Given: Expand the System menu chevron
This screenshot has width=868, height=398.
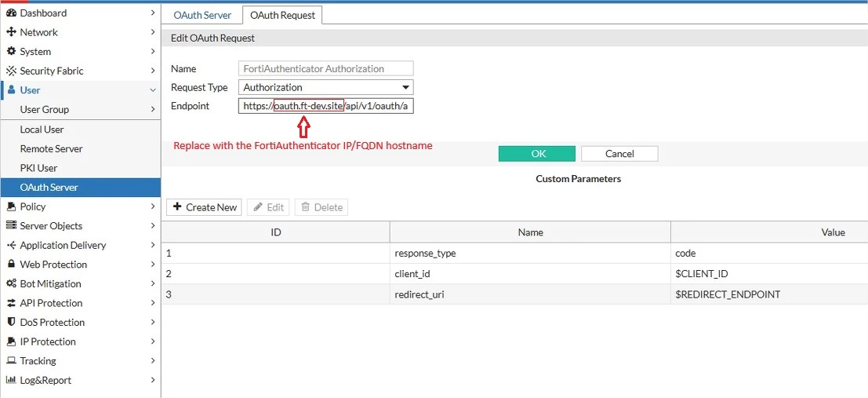Looking at the screenshot, I should (x=153, y=52).
